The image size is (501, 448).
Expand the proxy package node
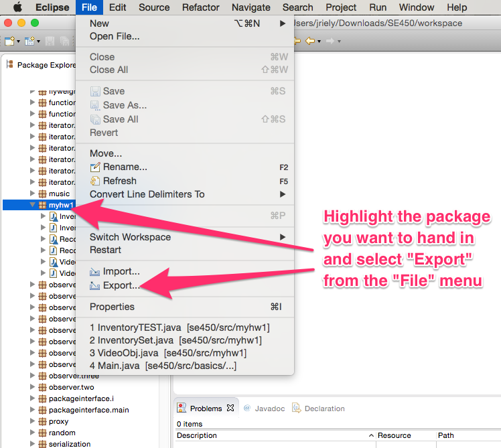(32, 422)
